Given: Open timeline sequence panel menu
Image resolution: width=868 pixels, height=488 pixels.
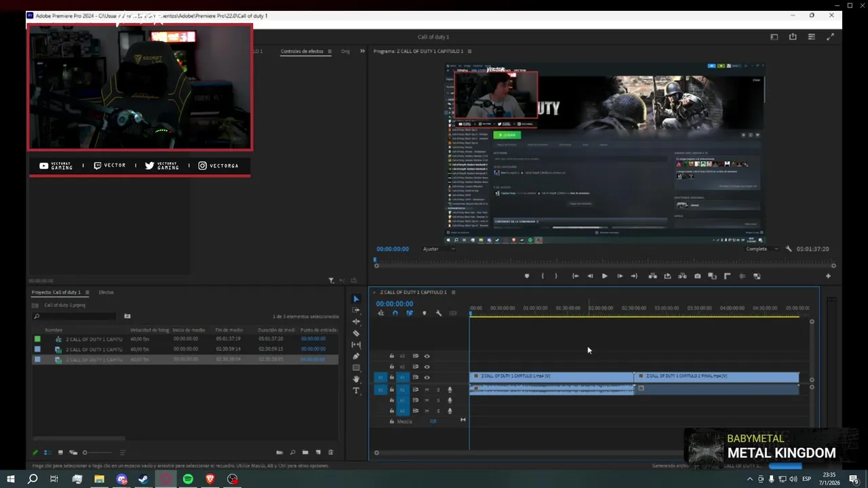Looking at the screenshot, I should [x=453, y=292].
